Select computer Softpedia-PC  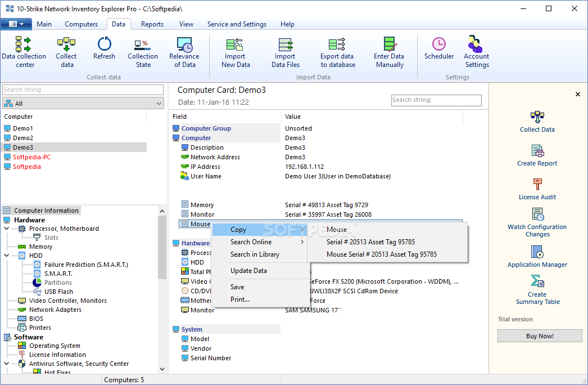31,157
